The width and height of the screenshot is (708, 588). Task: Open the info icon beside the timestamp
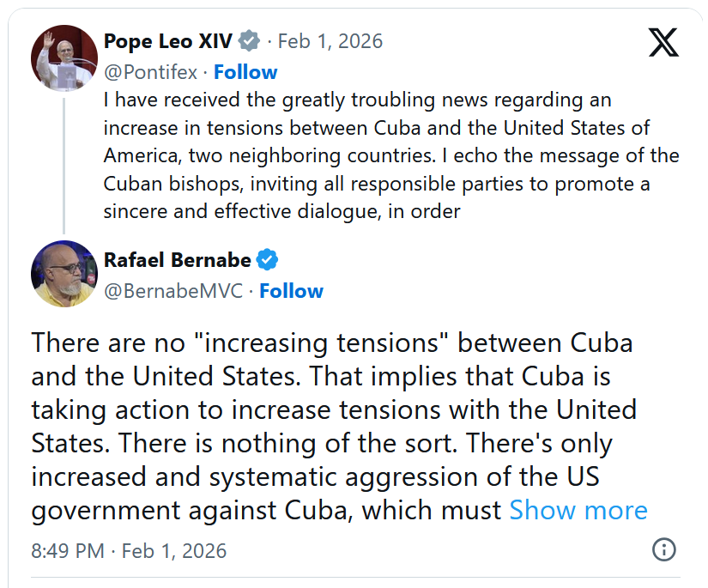(664, 549)
